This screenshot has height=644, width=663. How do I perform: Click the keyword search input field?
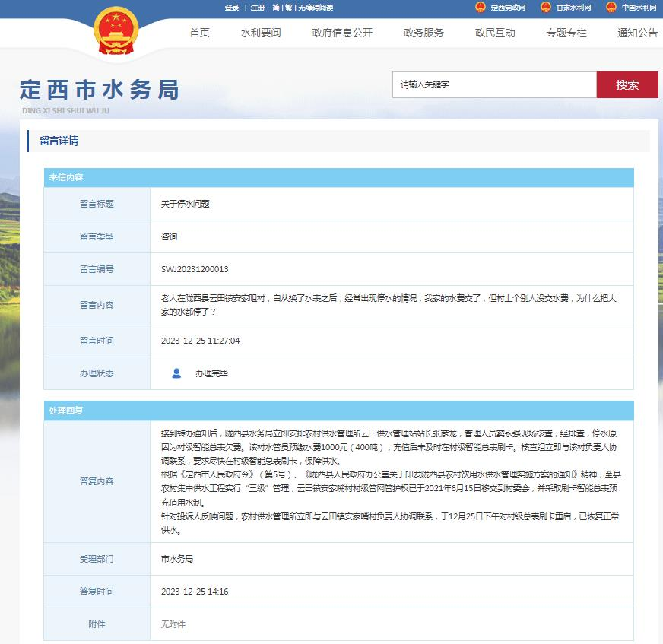coord(494,85)
